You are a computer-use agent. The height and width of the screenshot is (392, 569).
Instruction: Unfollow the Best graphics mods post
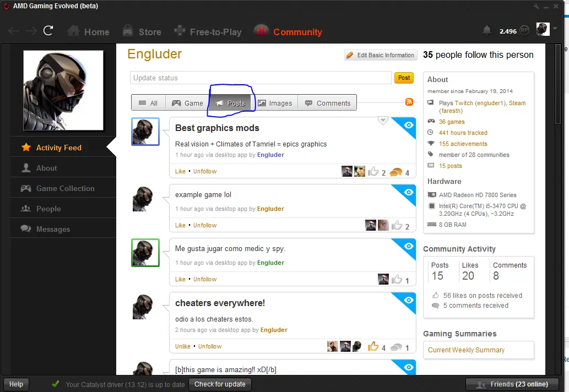coord(205,171)
